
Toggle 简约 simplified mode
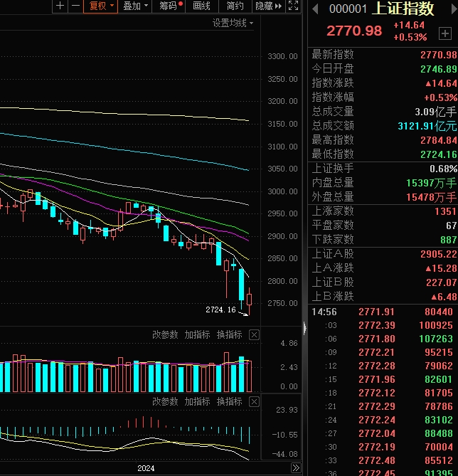click(x=235, y=6)
